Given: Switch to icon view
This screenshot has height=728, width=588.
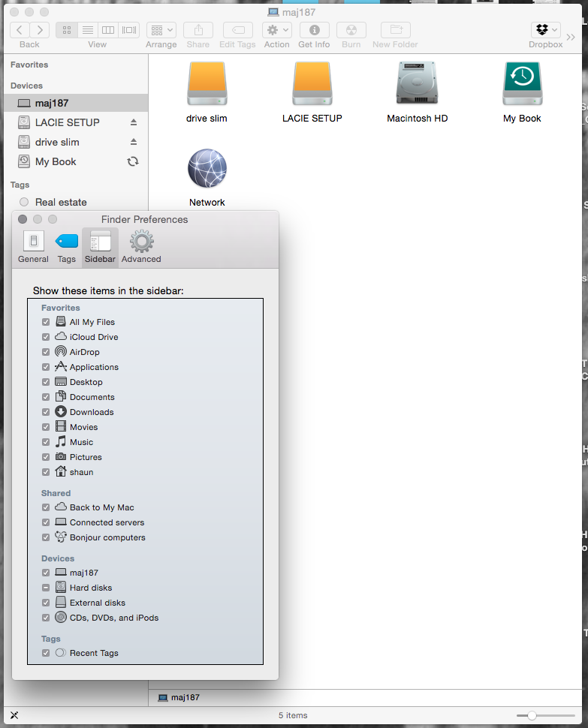Looking at the screenshot, I should pyautogui.click(x=67, y=30).
